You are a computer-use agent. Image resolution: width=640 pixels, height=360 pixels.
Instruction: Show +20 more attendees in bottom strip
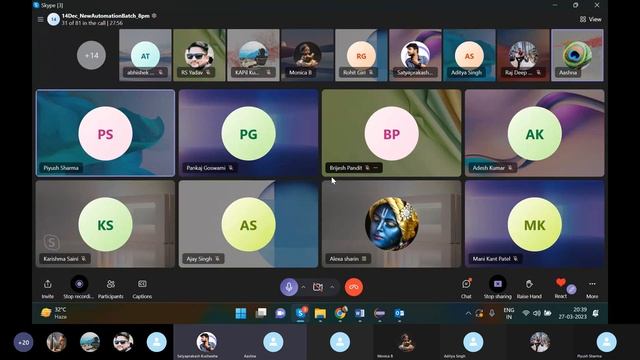click(24, 342)
